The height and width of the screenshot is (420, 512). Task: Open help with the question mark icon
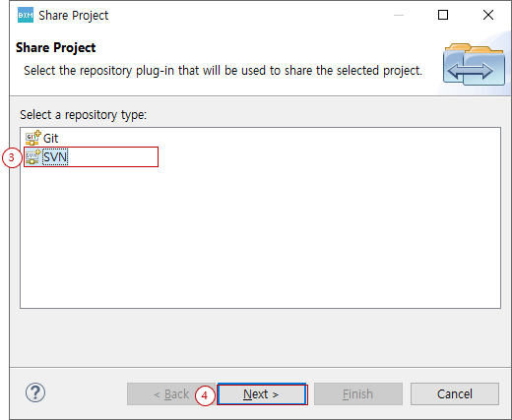point(35,392)
